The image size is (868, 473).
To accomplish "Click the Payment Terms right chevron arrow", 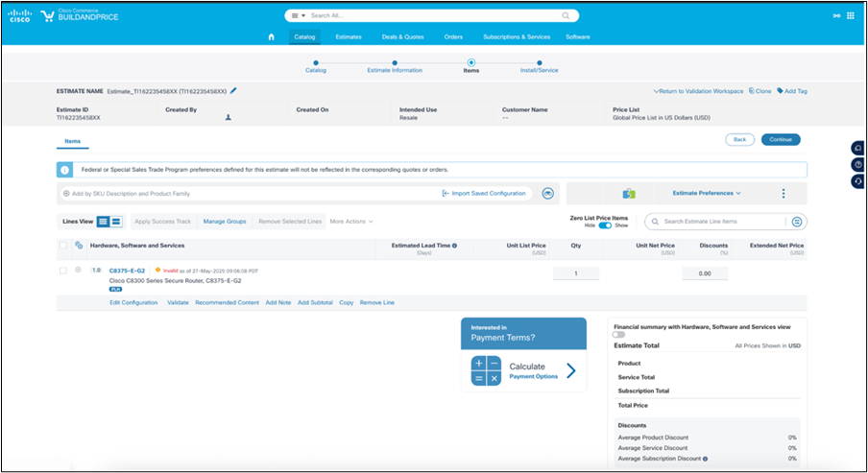I will coord(571,370).
